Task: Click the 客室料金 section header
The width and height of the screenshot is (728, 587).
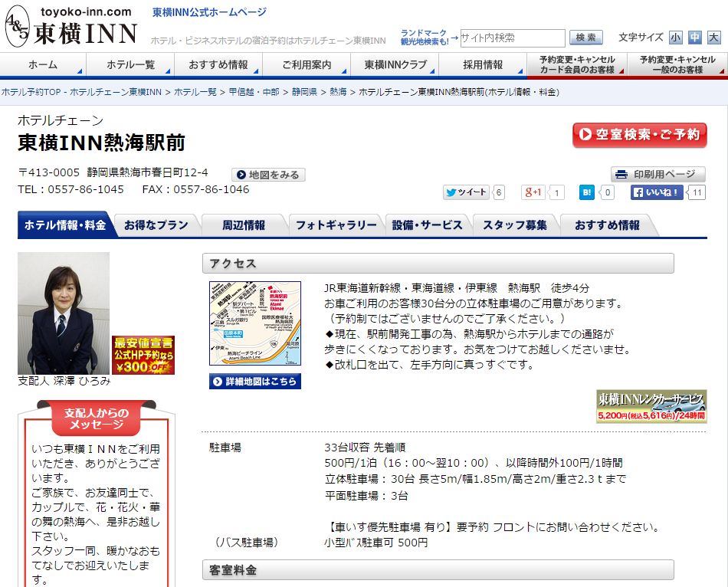Action: [x=438, y=570]
